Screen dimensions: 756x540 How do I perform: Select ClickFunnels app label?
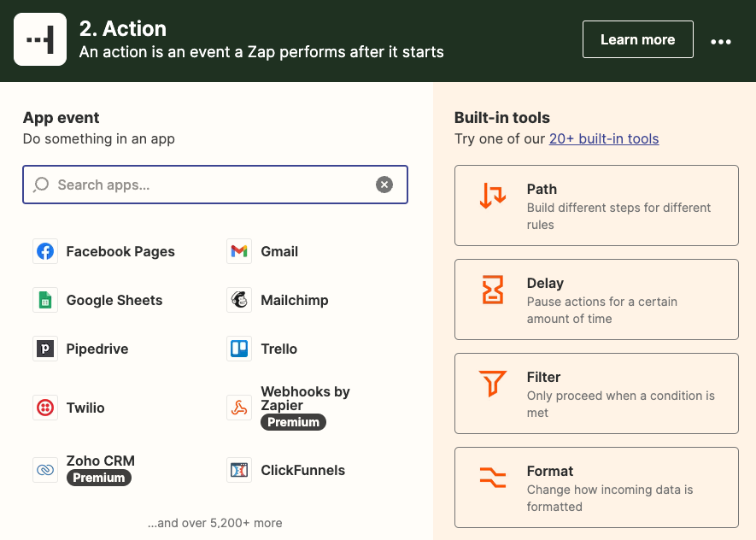click(x=302, y=471)
